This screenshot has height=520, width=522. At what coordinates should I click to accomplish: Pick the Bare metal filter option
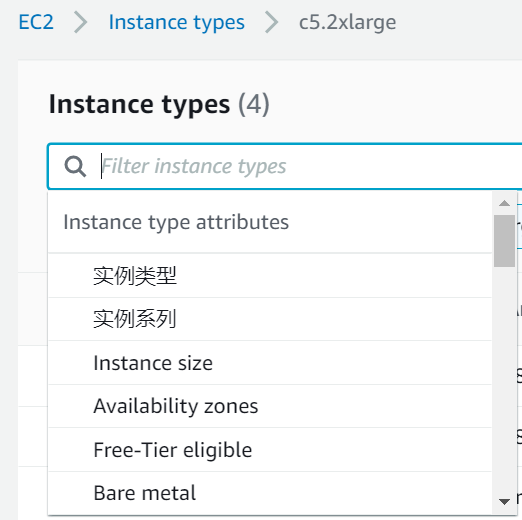click(x=270, y=493)
